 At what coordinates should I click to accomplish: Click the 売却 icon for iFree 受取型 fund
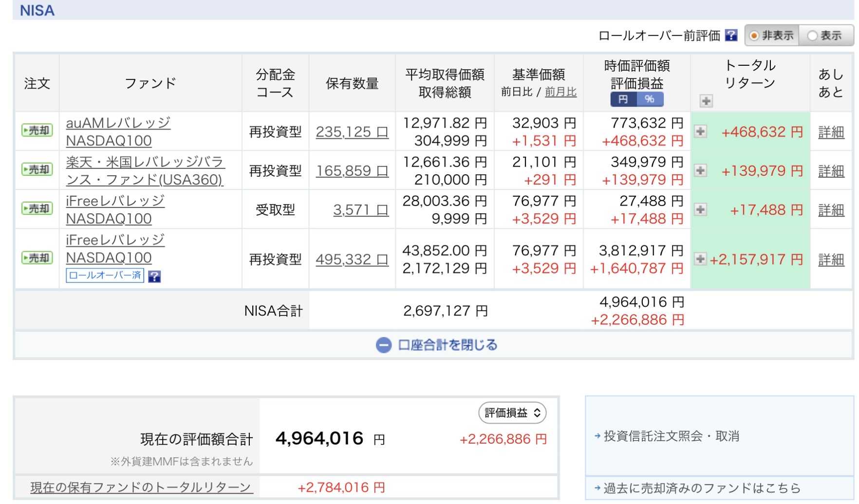pyautogui.click(x=37, y=208)
